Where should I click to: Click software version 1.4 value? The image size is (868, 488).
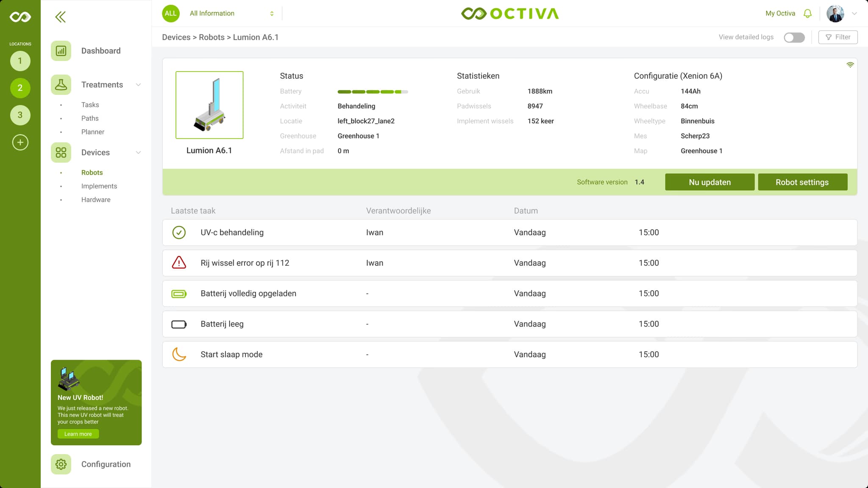click(640, 182)
